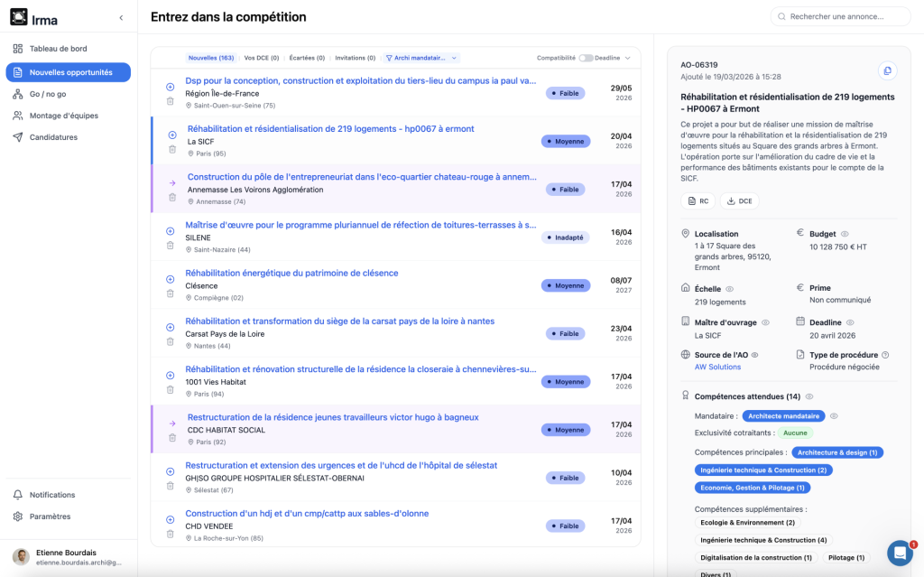
Task: Click the Economie, Gestion & Pilotage (1) tag
Action: click(753, 488)
